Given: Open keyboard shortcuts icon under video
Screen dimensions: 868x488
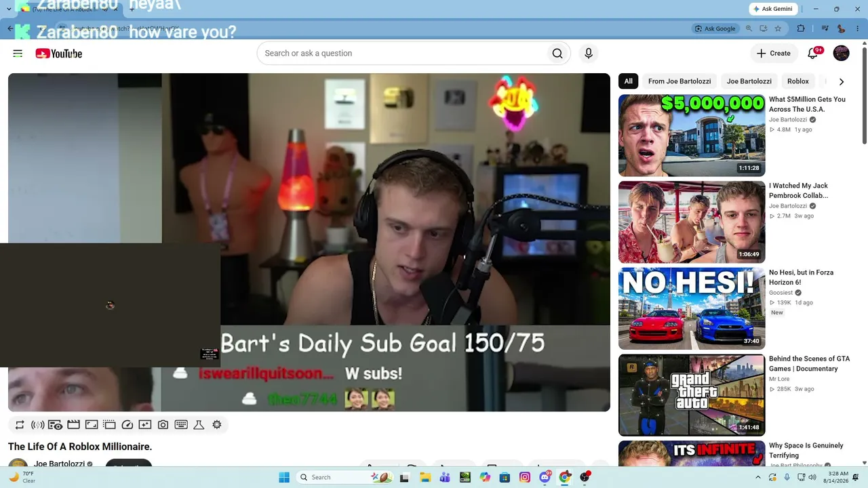Looking at the screenshot, I should click(x=181, y=425).
